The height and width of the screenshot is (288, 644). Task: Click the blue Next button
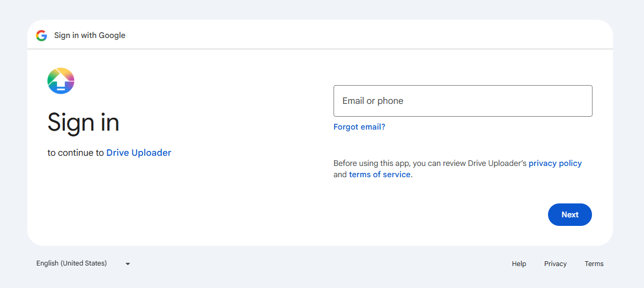(570, 215)
